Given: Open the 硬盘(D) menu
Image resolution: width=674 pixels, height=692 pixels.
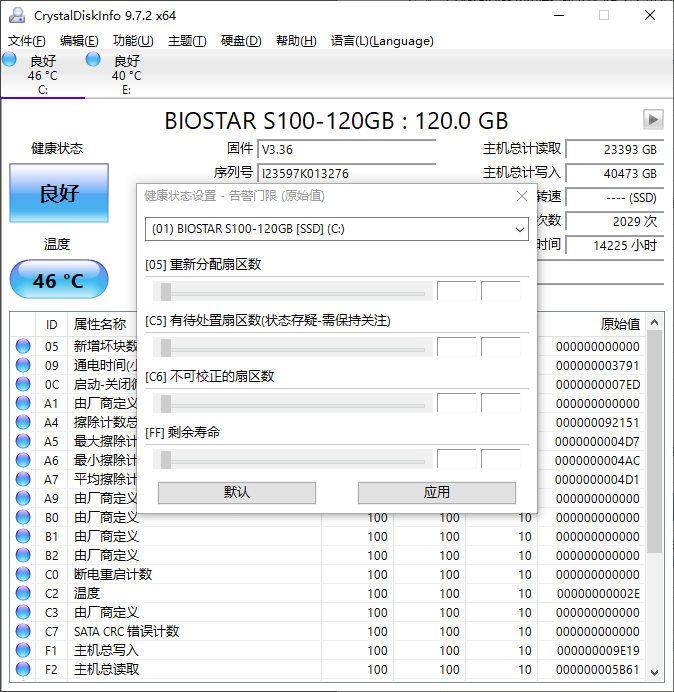Looking at the screenshot, I should coord(241,41).
